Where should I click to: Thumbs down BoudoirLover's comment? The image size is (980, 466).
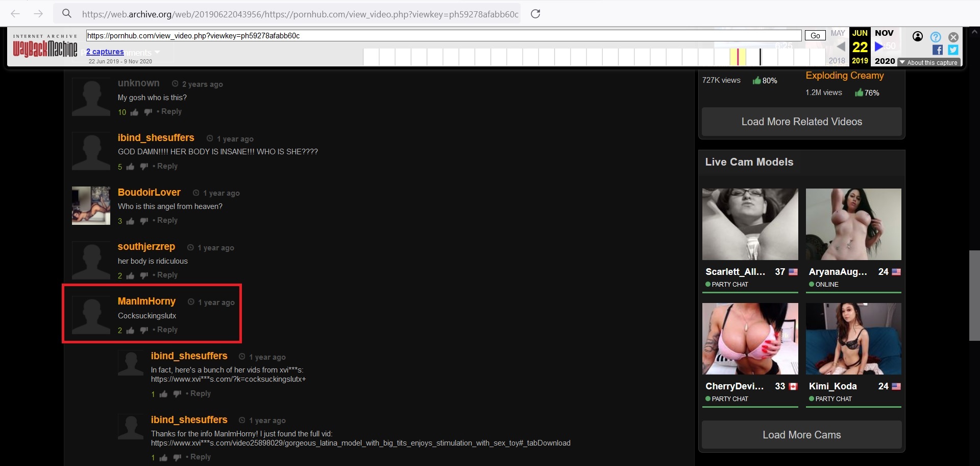pos(144,221)
